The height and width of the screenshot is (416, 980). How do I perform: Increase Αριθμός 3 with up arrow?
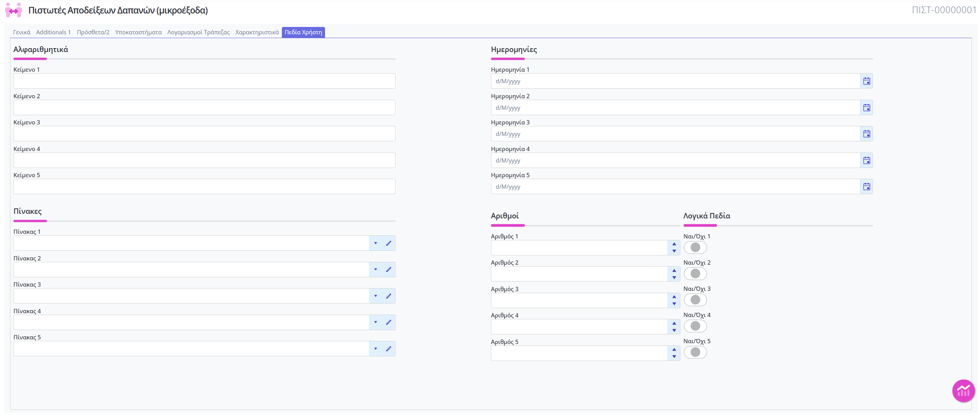pyautogui.click(x=674, y=297)
